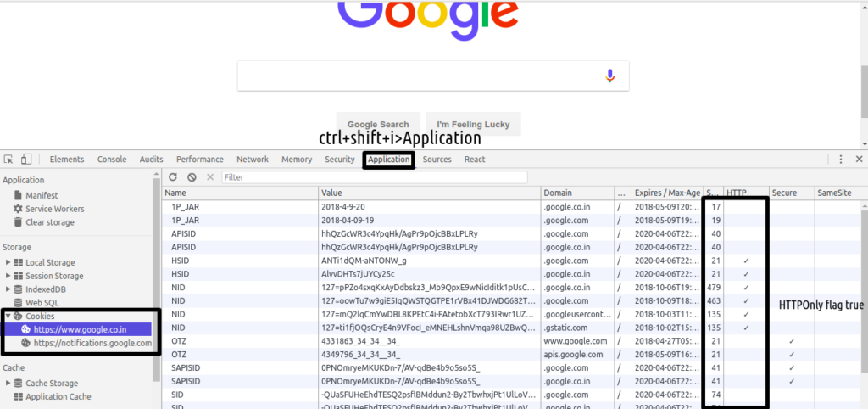Click the Google Search button
This screenshot has height=409, width=868.
pyautogui.click(x=378, y=124)
